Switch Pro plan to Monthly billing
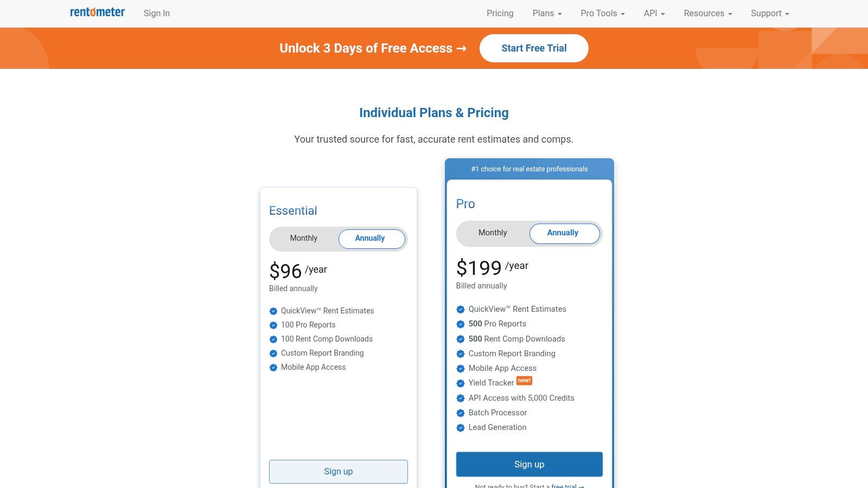This screenshot has height=488, width=868. (x=493, y=233)
